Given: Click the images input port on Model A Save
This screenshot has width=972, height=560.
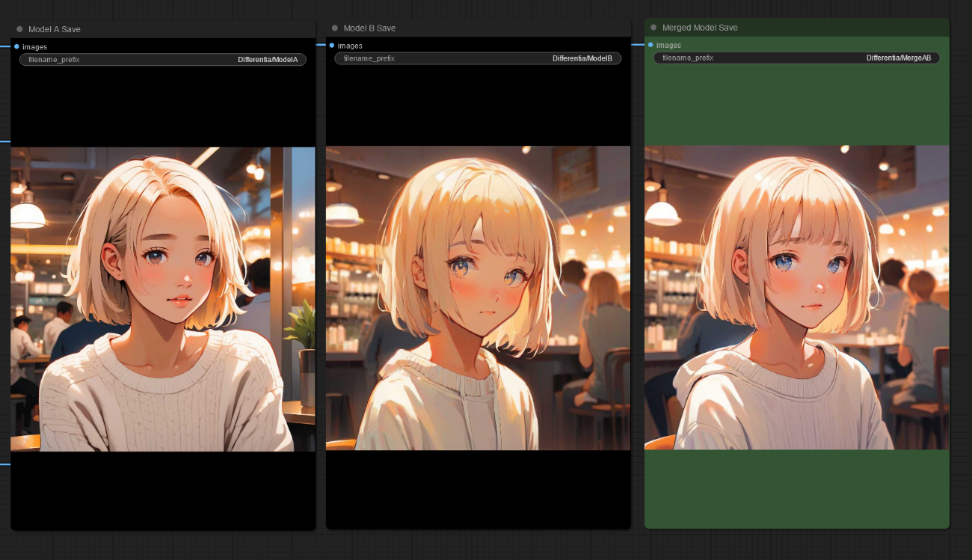Looking at the screenshot, I should point(16,46).
